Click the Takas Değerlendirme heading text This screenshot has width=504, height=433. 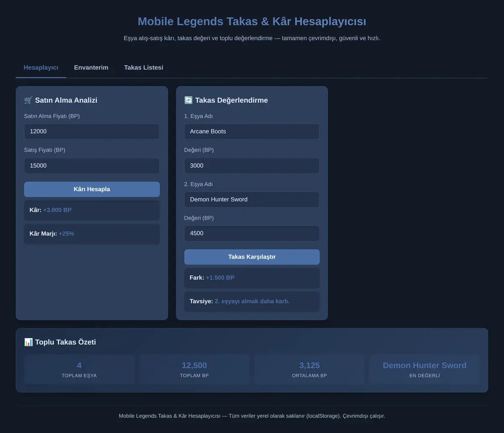click(x=231, y=100)
